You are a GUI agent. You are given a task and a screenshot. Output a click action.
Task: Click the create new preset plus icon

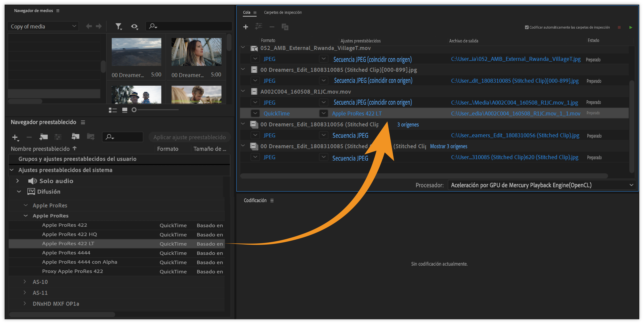click(15, 137)
